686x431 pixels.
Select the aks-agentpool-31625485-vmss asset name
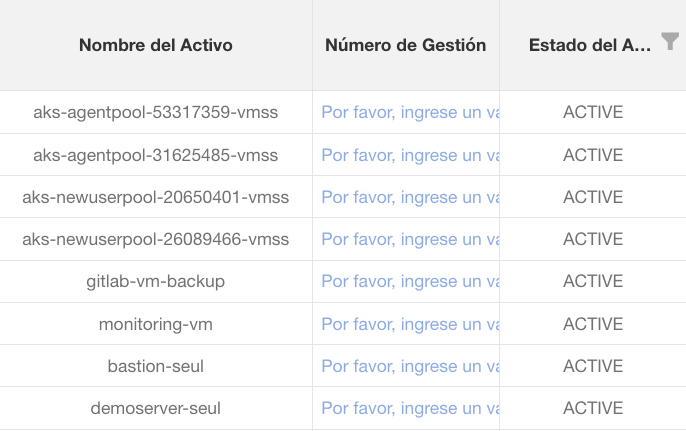point(155,156)
